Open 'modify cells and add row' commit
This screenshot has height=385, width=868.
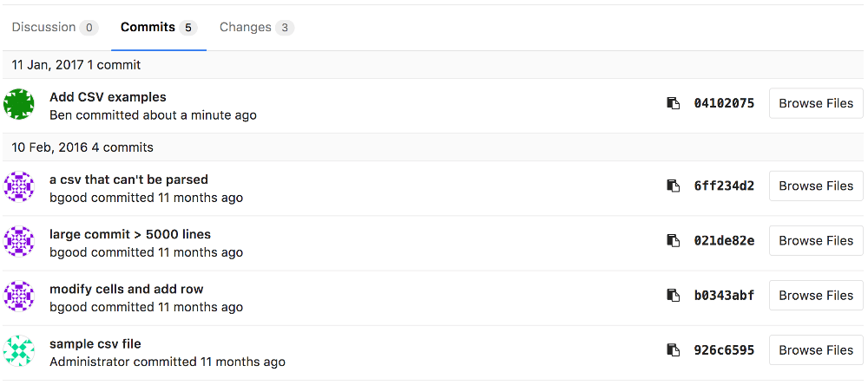pos(127,289)
